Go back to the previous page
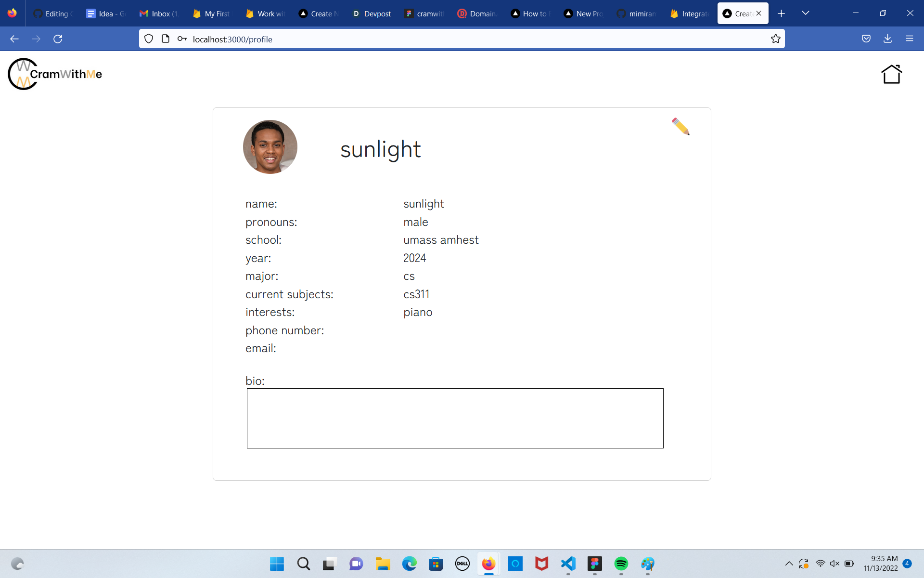This screenshot has height=578, width=924. (14, 39)
